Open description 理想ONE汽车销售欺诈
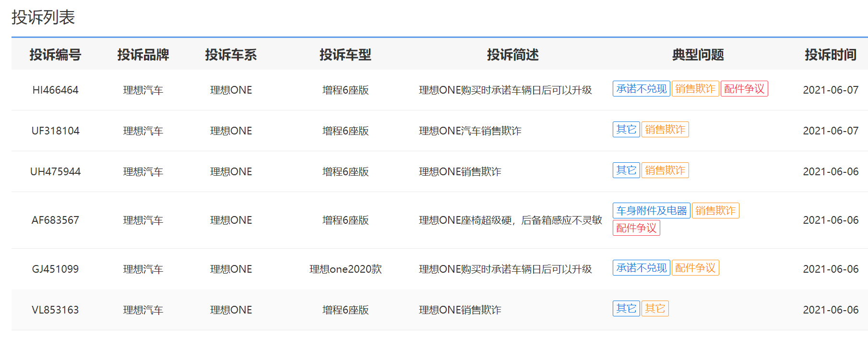This screenshot has width=868, height=338. click(x=470, y=131)
